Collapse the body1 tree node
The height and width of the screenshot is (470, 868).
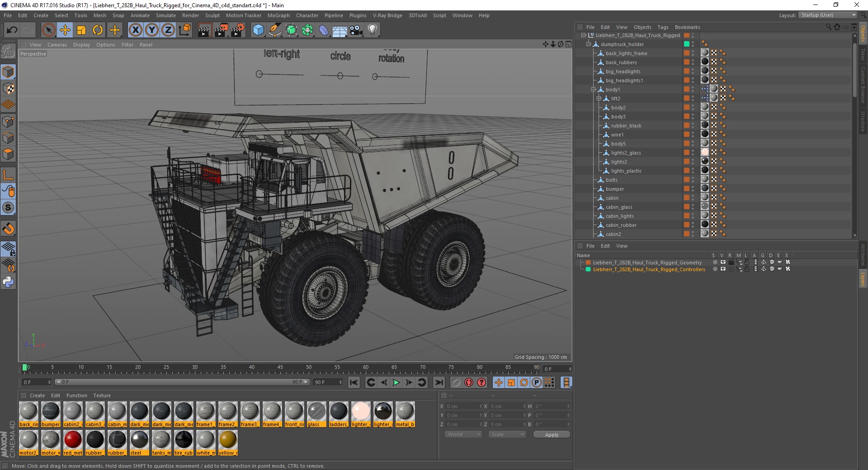coord(594,89)
